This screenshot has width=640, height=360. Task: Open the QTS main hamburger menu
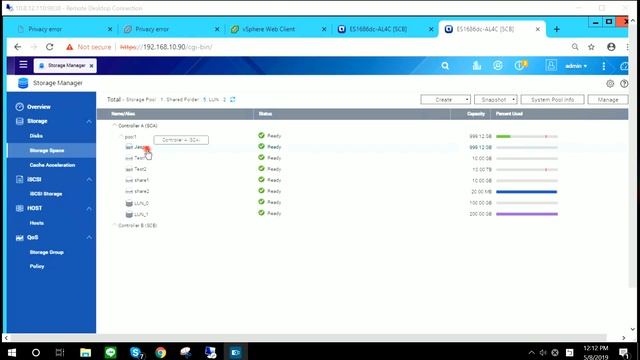tap(23, 65)
